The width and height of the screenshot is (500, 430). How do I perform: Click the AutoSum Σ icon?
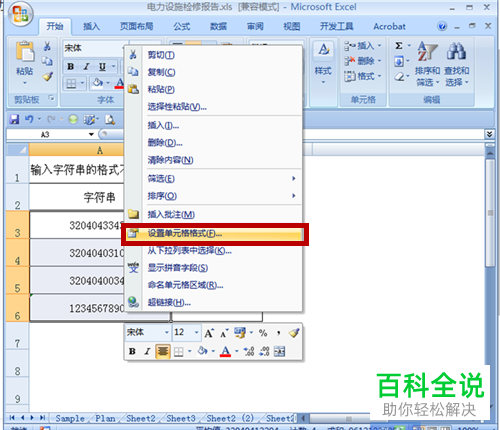point(399,46)
